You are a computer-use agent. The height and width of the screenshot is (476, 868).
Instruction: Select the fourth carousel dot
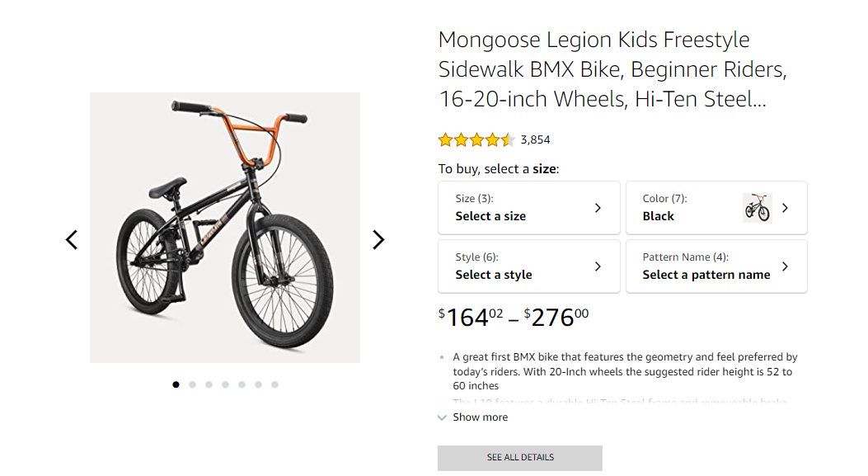(225, 384)
